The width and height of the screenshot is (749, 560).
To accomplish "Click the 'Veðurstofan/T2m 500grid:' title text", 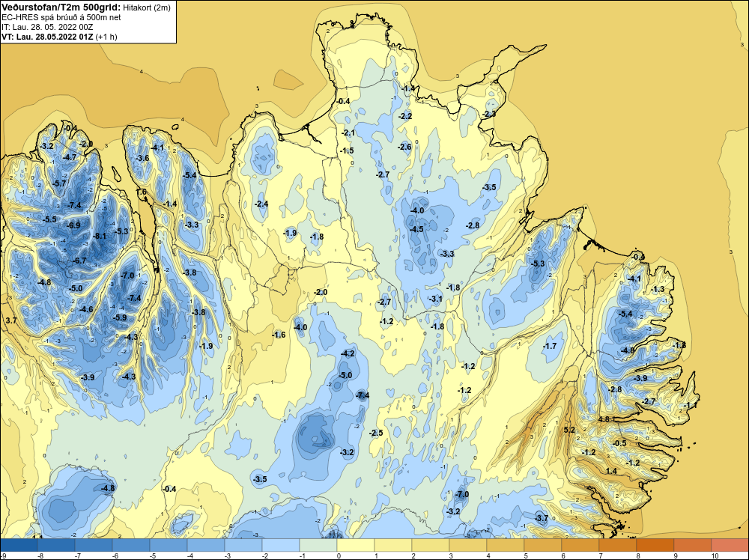I will click(x=60, y=7).
